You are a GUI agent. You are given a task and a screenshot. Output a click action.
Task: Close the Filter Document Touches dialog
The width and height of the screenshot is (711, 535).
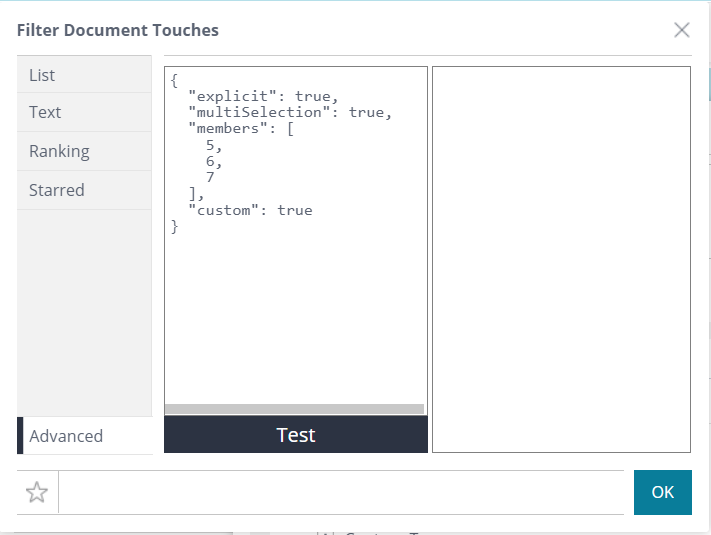(682, 30)
